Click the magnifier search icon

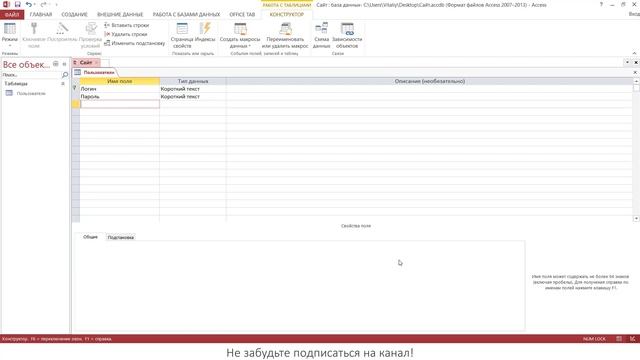tap(64, 75)
